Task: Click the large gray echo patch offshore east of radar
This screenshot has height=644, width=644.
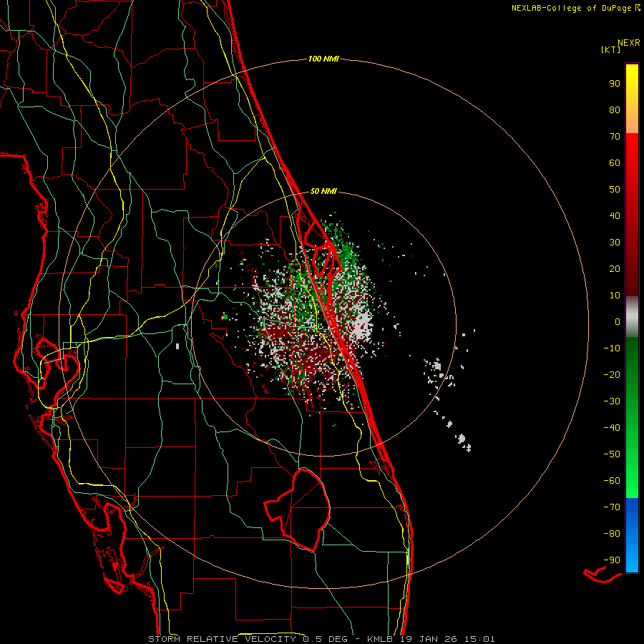Action: (363, 324)
